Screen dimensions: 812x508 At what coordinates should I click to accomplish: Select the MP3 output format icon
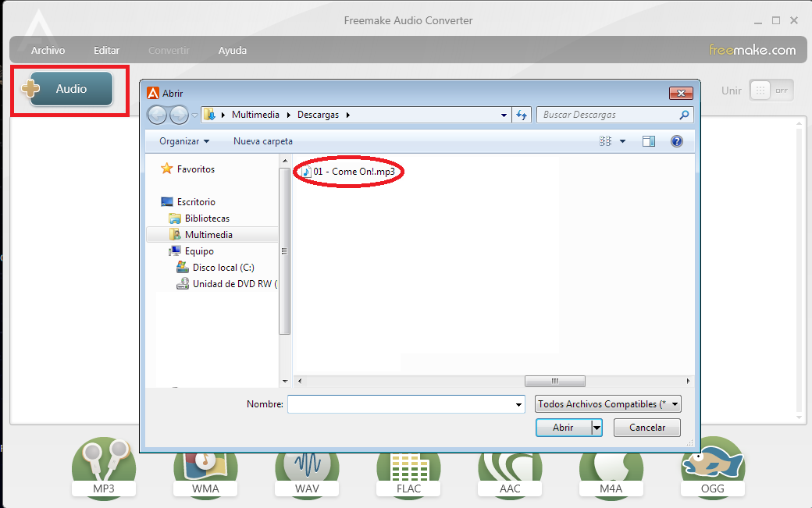pos(104,468)
